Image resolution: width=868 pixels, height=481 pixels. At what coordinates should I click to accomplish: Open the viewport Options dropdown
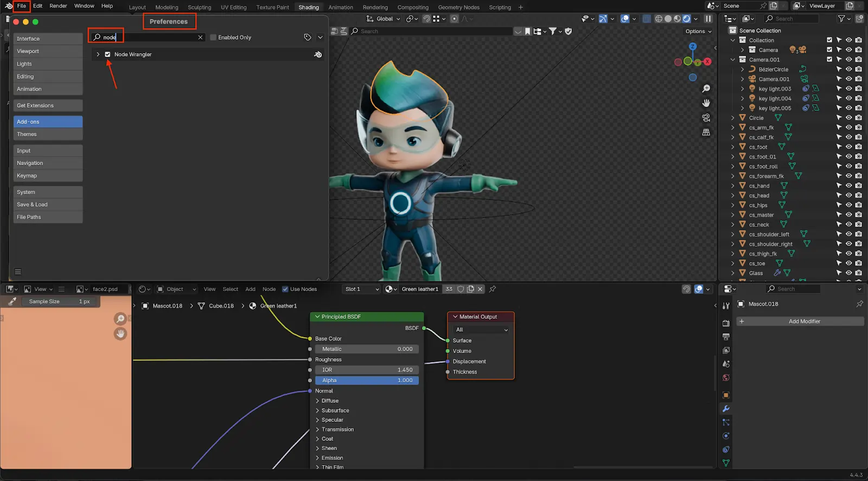pos(698,31)
